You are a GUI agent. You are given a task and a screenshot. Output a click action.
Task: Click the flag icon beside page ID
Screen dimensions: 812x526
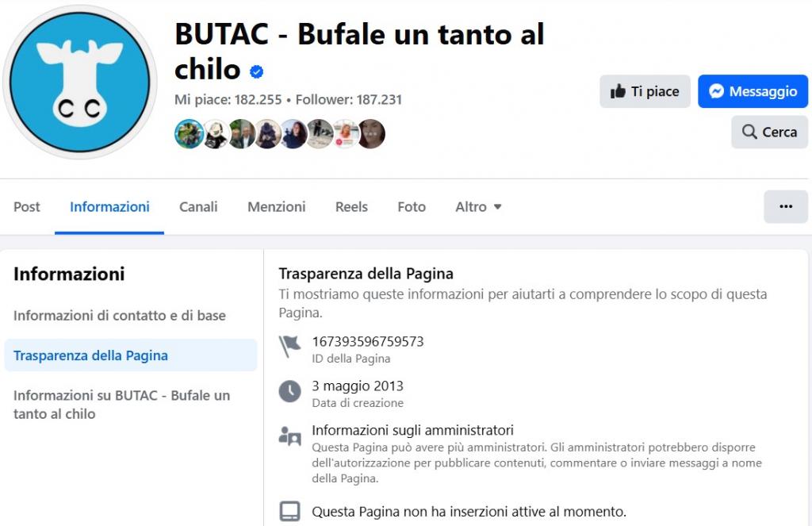(290, 347)
